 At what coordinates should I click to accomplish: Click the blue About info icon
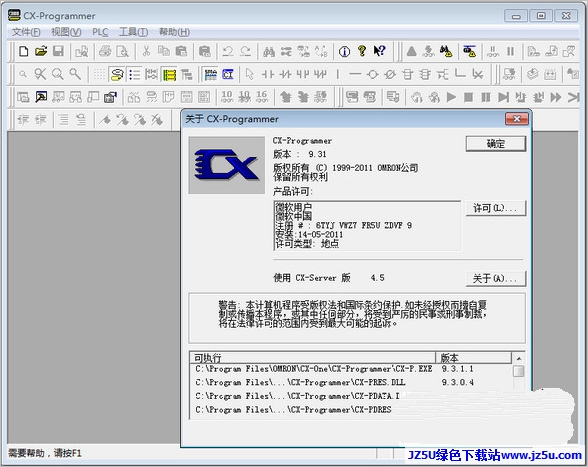click(x=344, y=51)
